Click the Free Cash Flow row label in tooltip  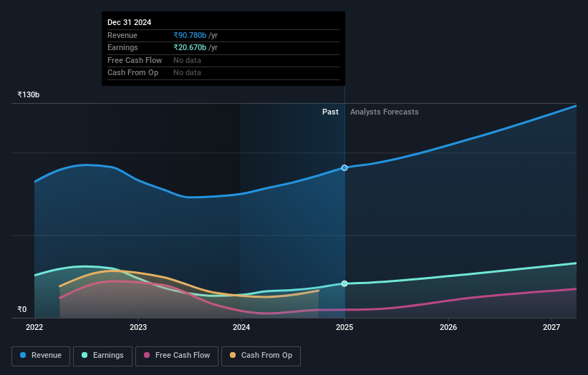[135, 60]
